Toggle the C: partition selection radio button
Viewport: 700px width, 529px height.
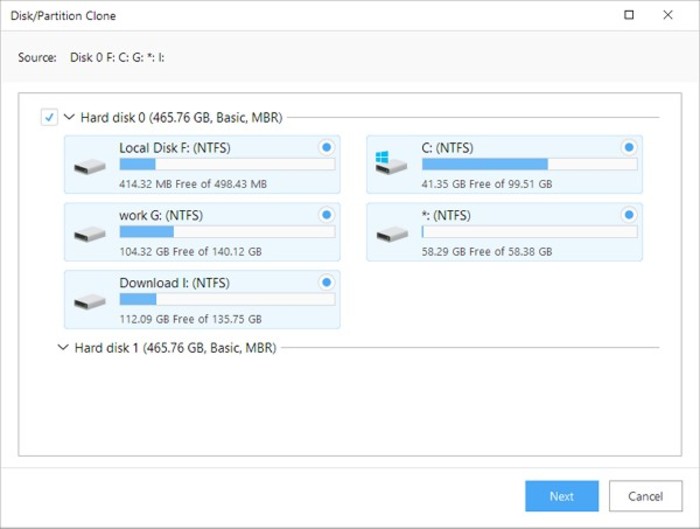pyautogui.click(x=629, y=148)
